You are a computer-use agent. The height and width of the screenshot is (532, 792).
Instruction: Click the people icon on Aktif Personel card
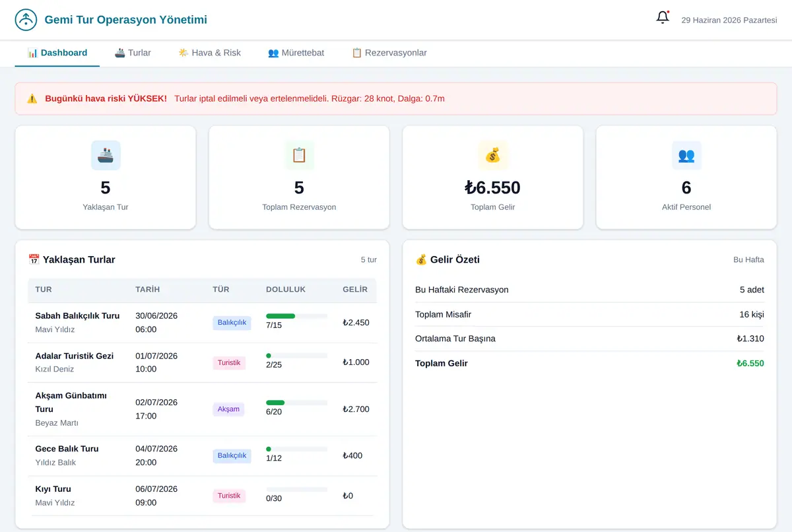[x=686, y=155]
